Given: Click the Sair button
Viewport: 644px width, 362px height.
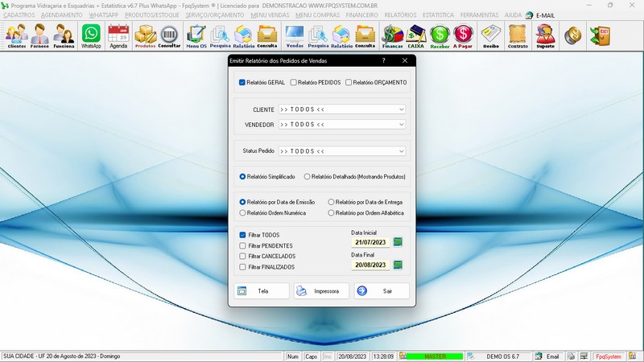Looking at the screenshot, I should pyautogui.click(x=382, y=291).
